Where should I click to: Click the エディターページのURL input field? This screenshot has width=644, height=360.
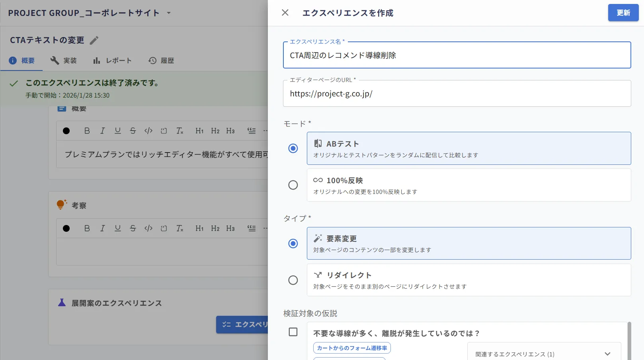pos(457,94)
